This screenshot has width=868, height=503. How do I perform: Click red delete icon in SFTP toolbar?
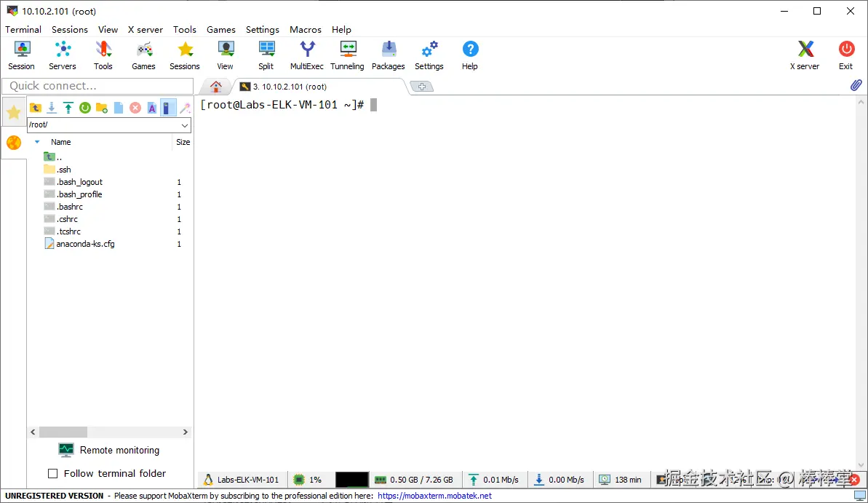click(135, 108)
